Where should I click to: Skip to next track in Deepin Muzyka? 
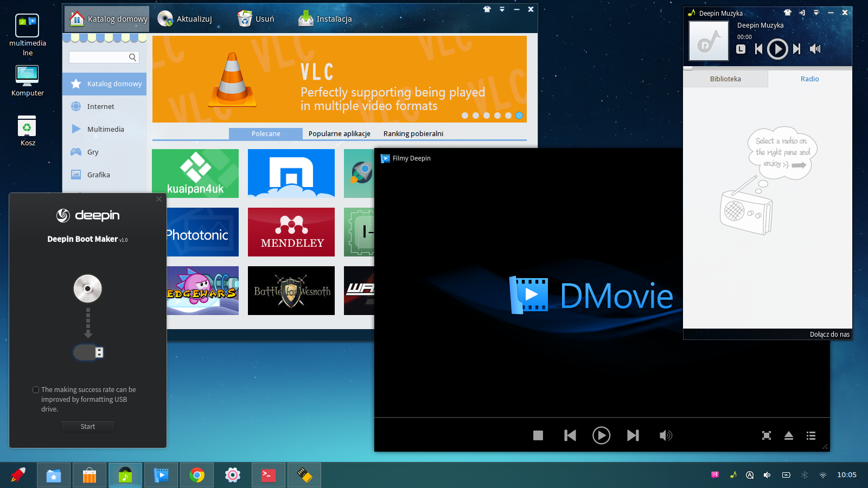pos(796,49)
